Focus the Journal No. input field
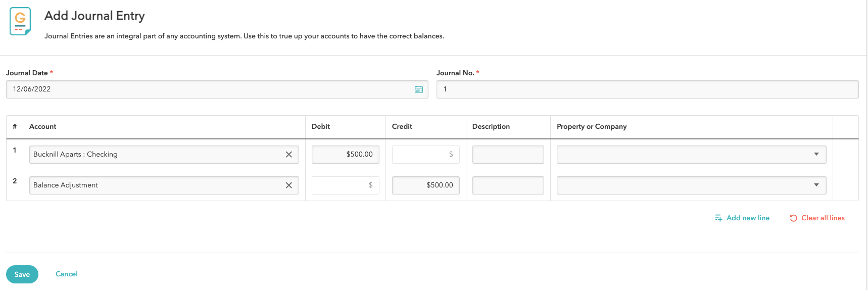 tap(647, 89)
